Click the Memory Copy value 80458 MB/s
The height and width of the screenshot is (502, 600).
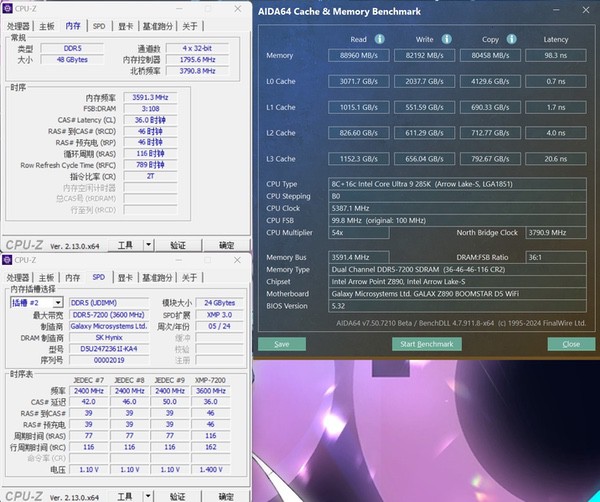(490, 55)
